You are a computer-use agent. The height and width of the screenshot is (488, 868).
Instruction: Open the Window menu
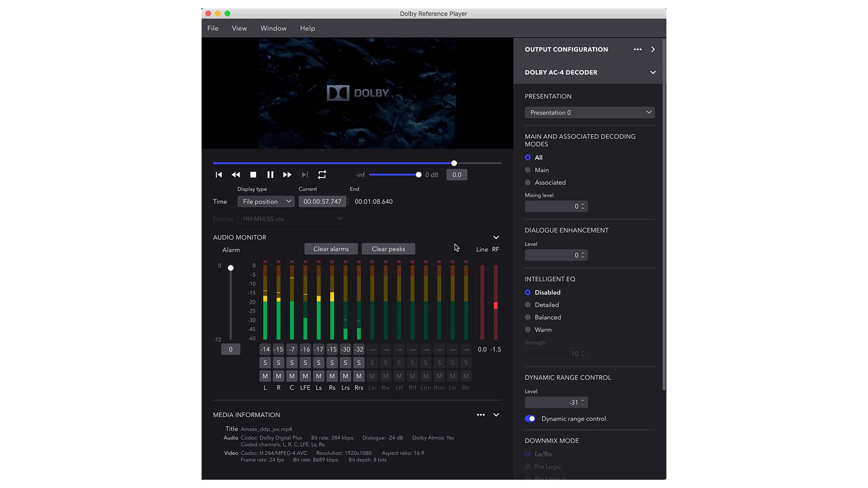click(x=273, y=28)
